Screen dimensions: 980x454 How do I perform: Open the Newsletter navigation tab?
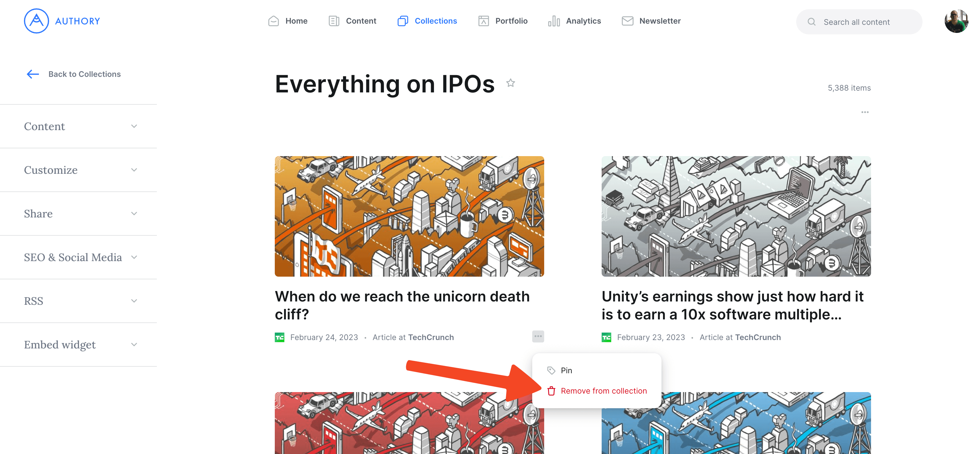click(651, 21)
